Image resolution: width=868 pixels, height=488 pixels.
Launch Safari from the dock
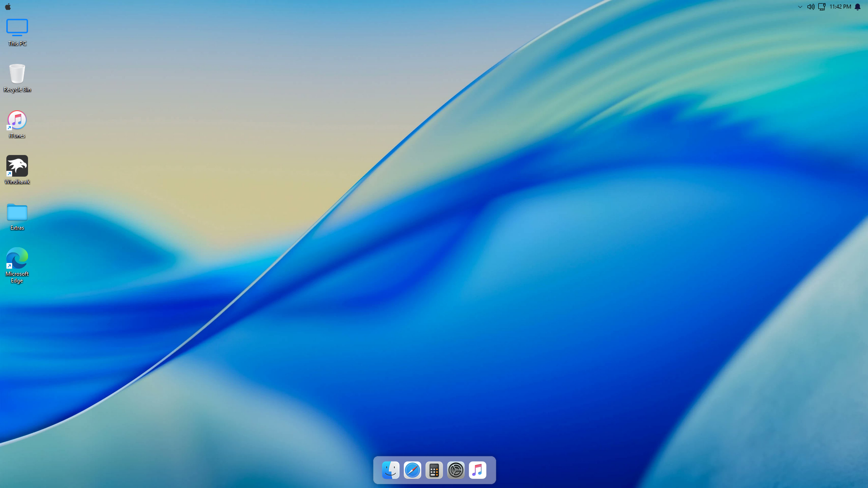pyautogui.click(x=412, y=470)
